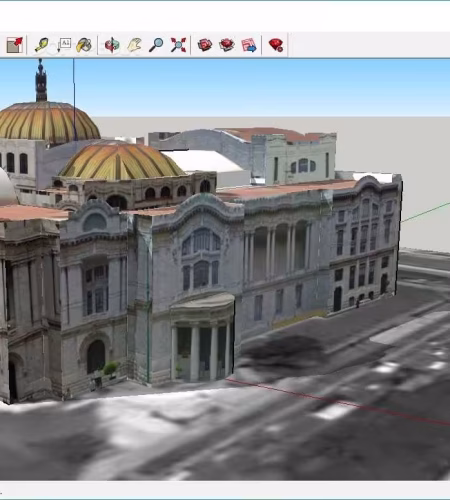The height and width of the screenshot is (500, 450).
Task: Select the smaller golden dome in model
Action: point(122,161)
